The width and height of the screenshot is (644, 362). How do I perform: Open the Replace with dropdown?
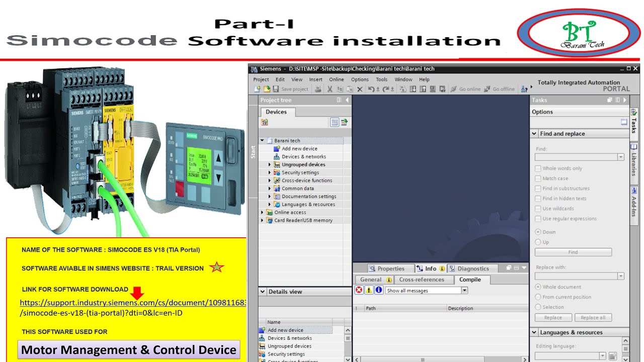coord(621,276)
